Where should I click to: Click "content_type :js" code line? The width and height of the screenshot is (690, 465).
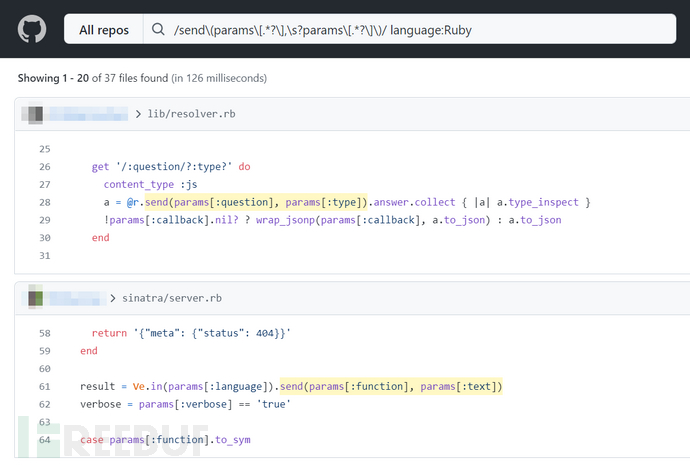(150, 184)
